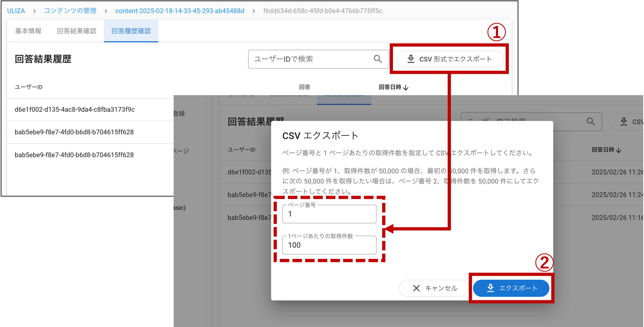
Task: Click the CSV エクスポート dialog title
Action: [x=320, y=136]
